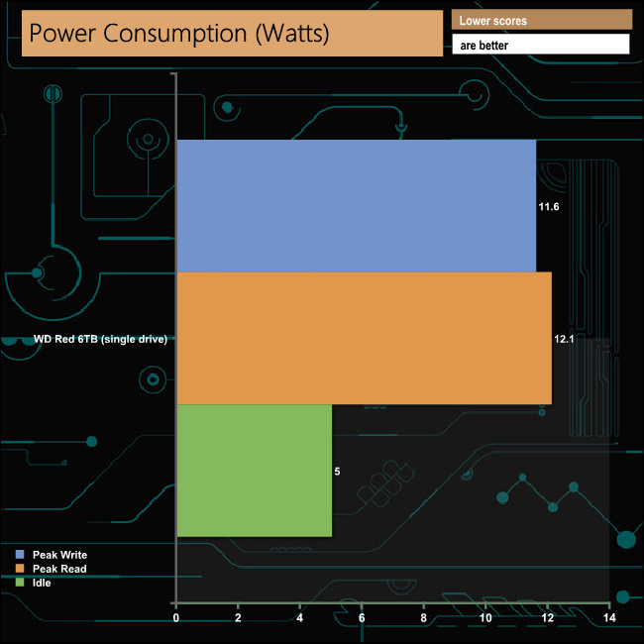This screenshot has height=644, width=644.
Task: Click the orange Peak Read legend swatch
Action: [20, 569]
